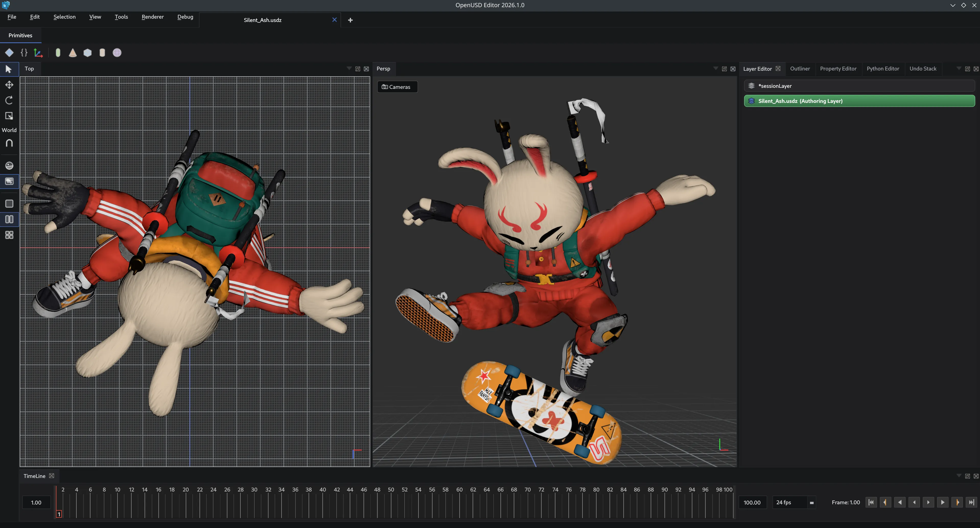
Task: Toggle the sphere shading mode icon
Action: pyautogui.click(x=9, y=165)
